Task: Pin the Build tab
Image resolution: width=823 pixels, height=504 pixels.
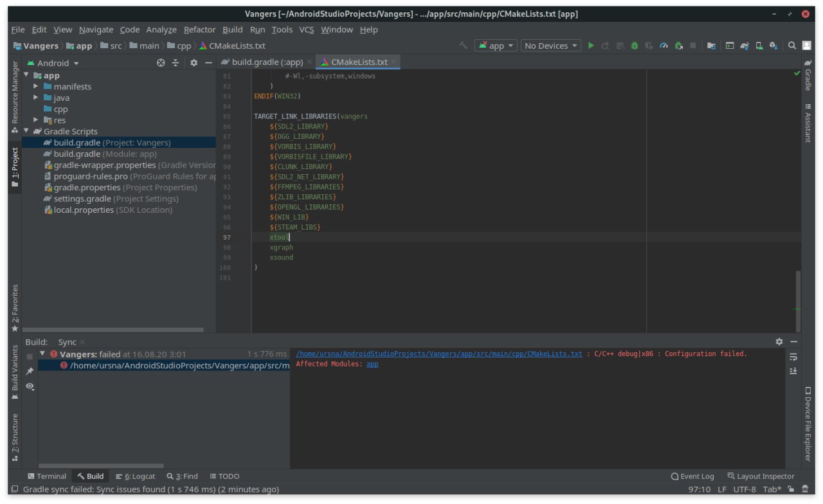Action: pyautogui.click(x=30, y=371)
